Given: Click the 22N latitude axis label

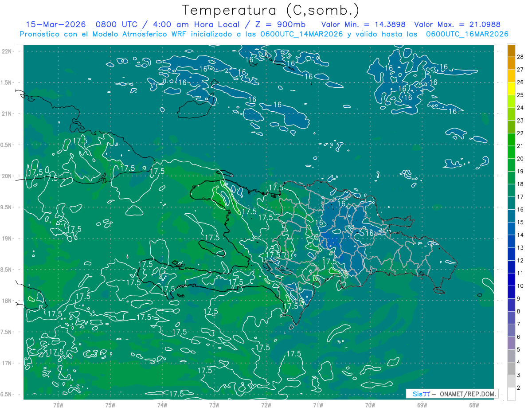Looking at the screenshot, I should (7, 51).
